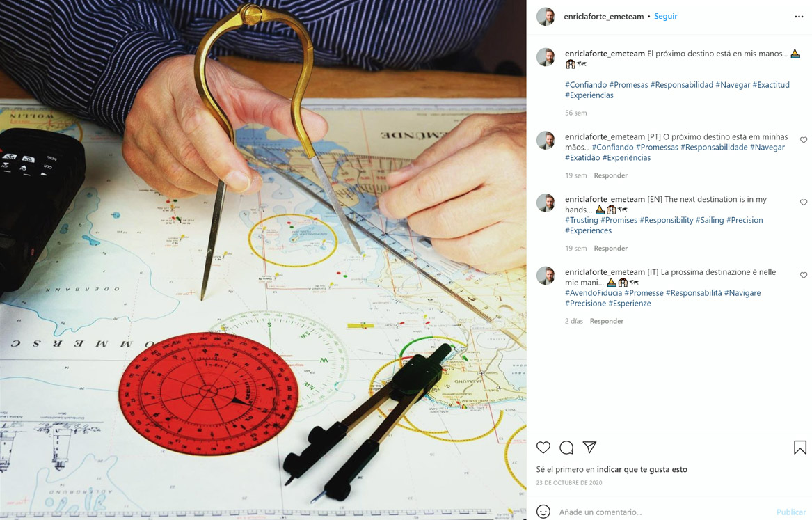
Task: Open enriclaforte_emeteam profile from the header username
Action: click(604, 17)
